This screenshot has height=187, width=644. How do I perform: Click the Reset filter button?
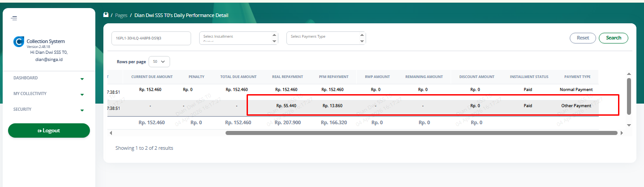[x=583, y=38]
